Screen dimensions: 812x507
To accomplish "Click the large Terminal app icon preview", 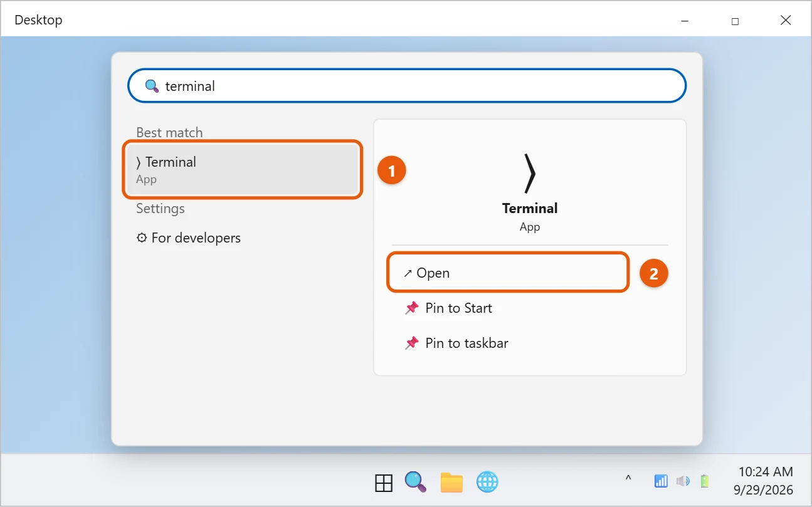I will [530, 174].
